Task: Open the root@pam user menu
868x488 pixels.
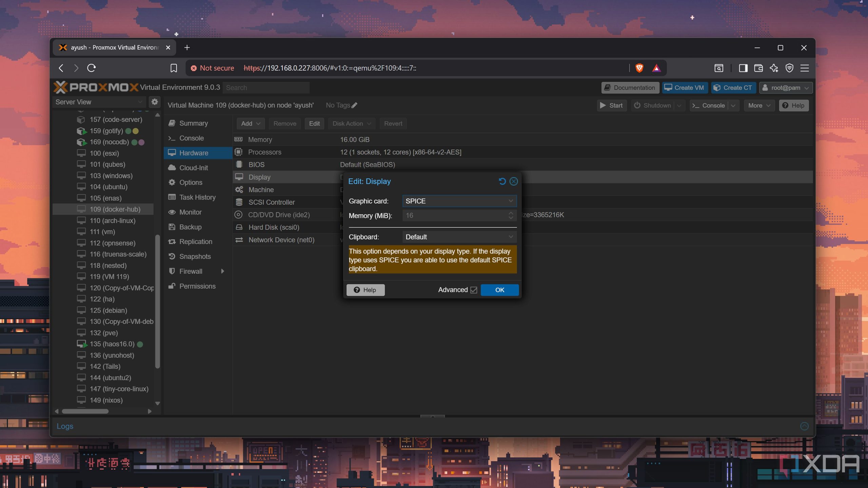Action: tap(786, 88)
